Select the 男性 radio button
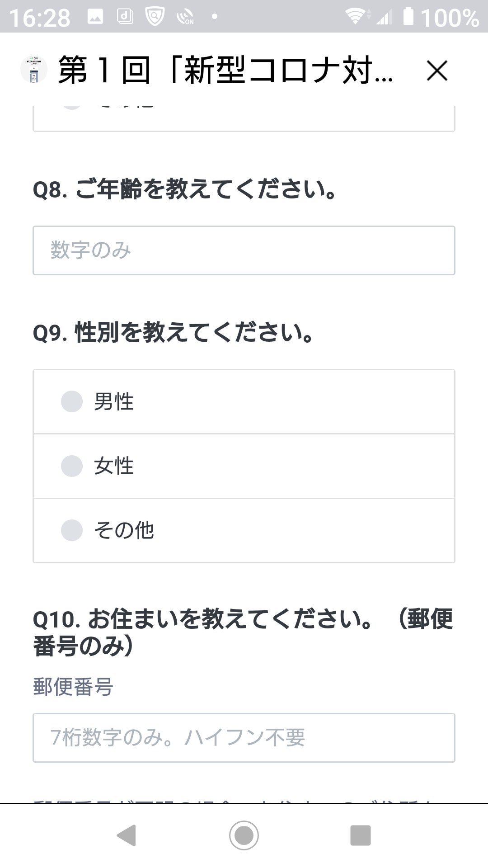This screenshot has height=868, width=488. [x=72, y=401]
